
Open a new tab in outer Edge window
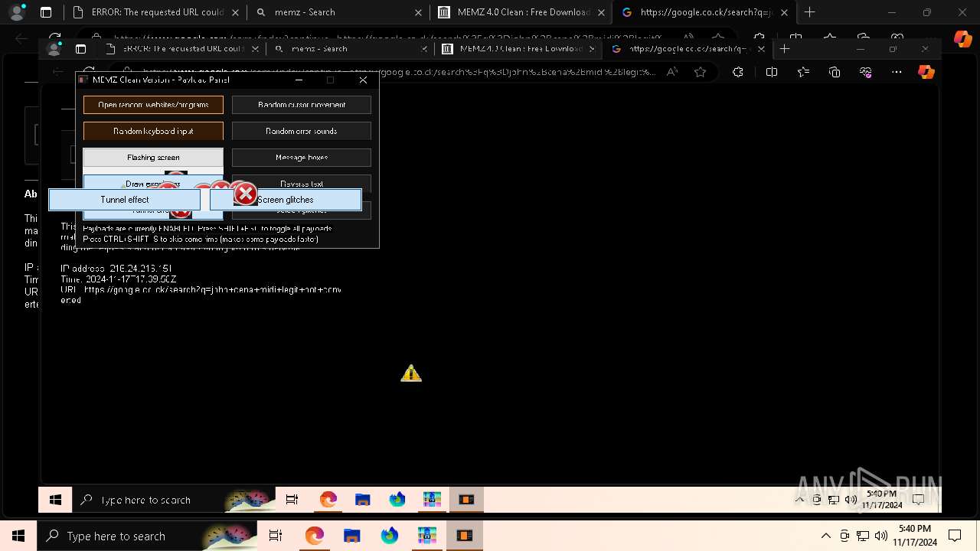pos(810,12)
